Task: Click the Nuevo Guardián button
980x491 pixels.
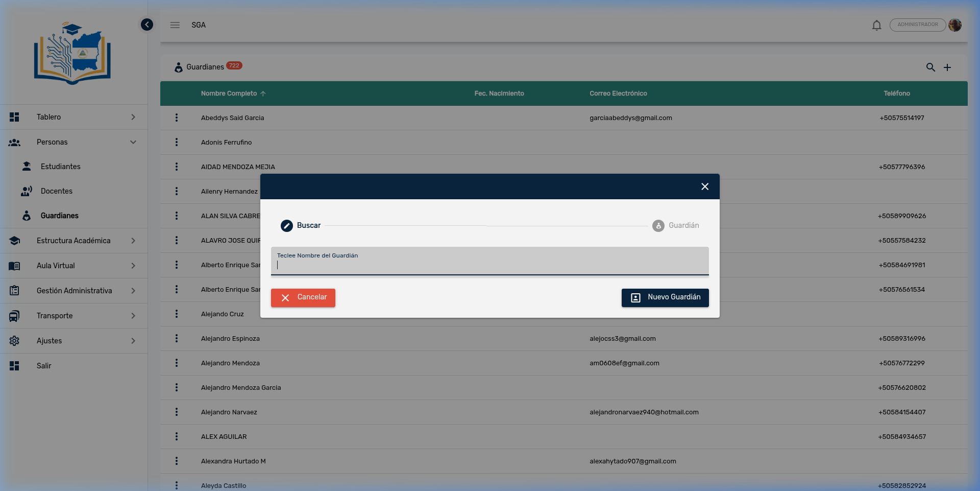Action: pos(665,297)
